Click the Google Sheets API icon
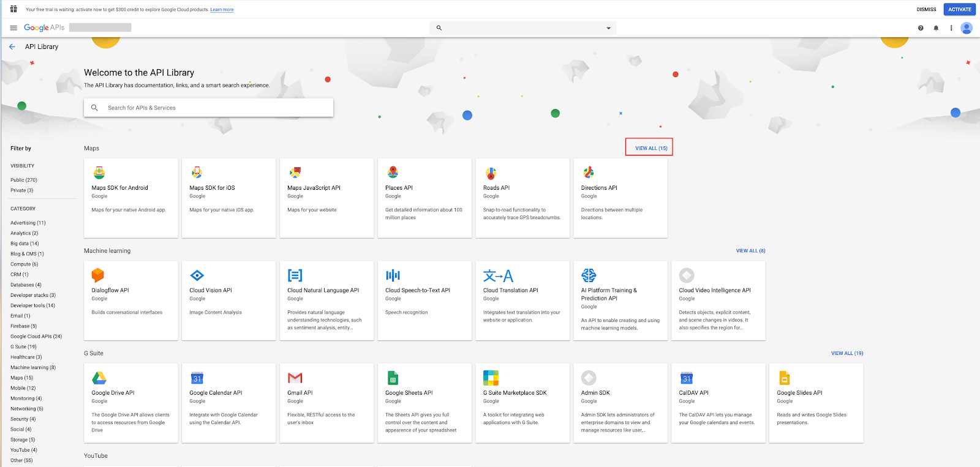 [393, 378]
